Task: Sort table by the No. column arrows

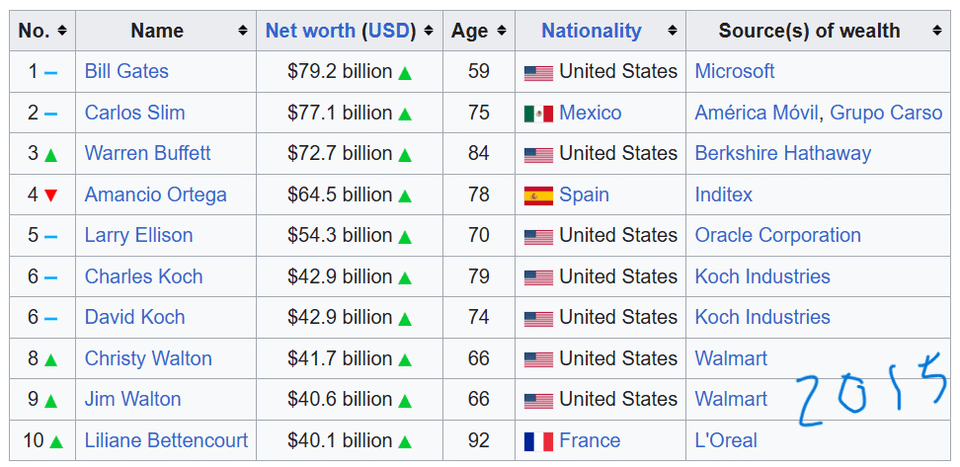Action: pos(62,31)
